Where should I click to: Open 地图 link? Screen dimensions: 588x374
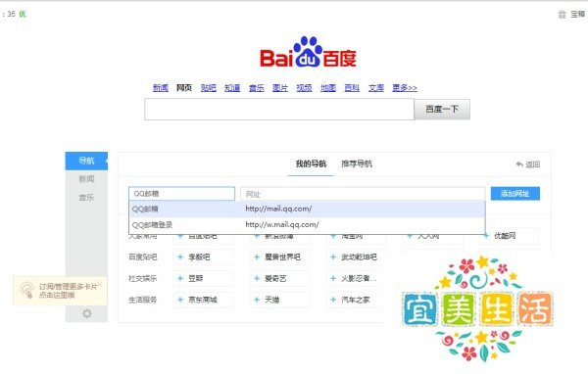(328, 88)
